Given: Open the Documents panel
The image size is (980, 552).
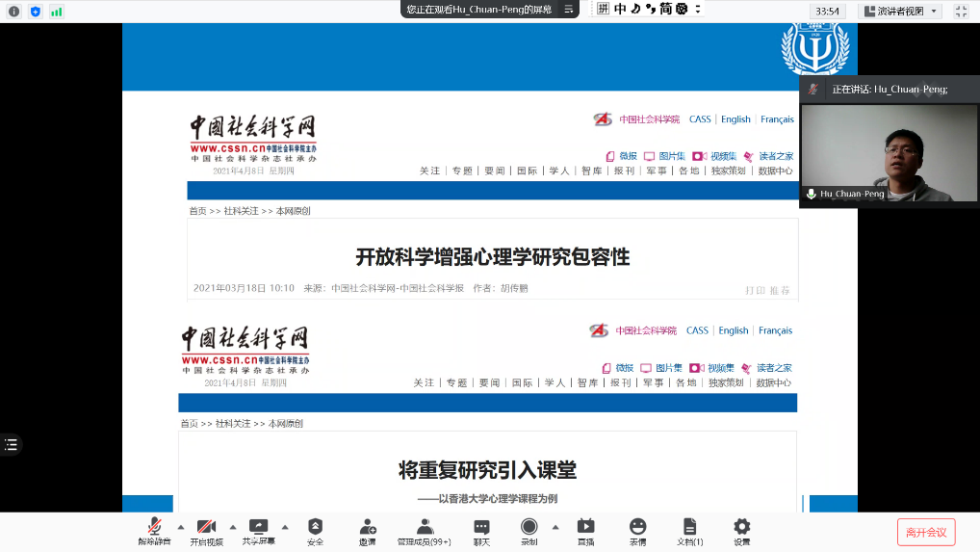Looking at the screenshot, I should pos(689,530).
